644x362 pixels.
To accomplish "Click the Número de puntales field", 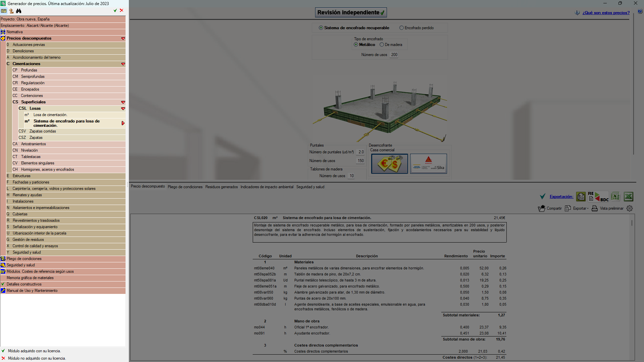I will tap(361, 152).
